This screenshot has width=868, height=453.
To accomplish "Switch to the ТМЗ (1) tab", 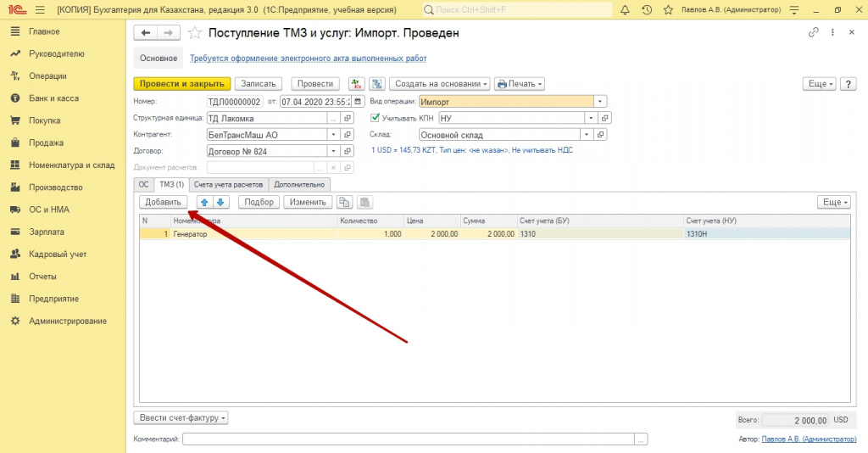I will (x=171, y=184).
